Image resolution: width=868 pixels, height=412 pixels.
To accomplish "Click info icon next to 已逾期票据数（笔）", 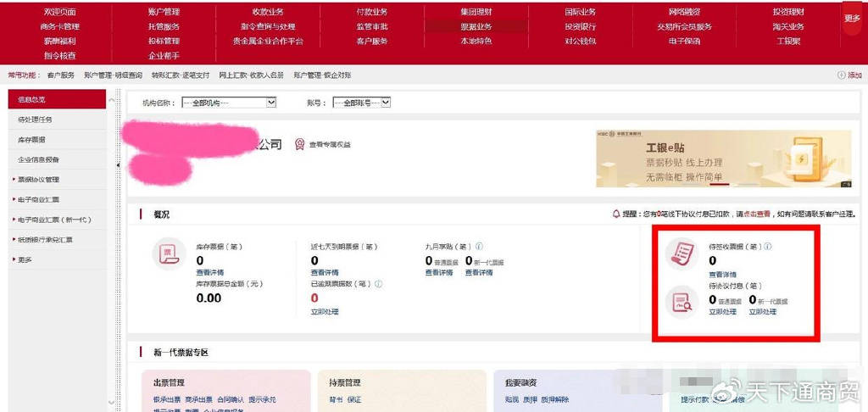I will pos(378,283).
